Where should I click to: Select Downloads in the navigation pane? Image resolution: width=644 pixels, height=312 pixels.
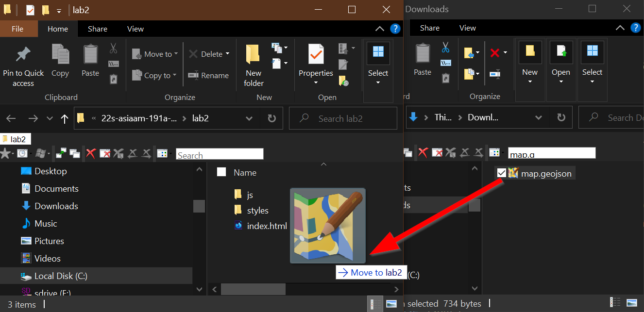click(x=56, y=206)
